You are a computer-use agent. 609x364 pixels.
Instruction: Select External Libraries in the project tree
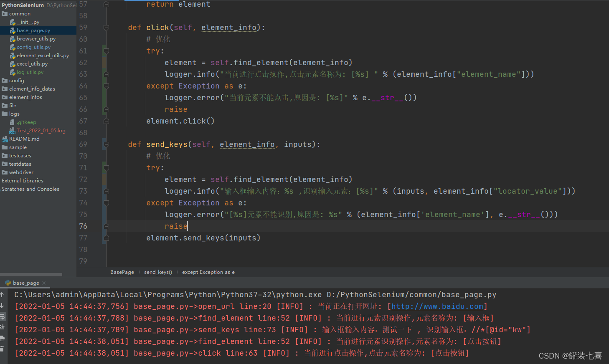pos(23,181)
